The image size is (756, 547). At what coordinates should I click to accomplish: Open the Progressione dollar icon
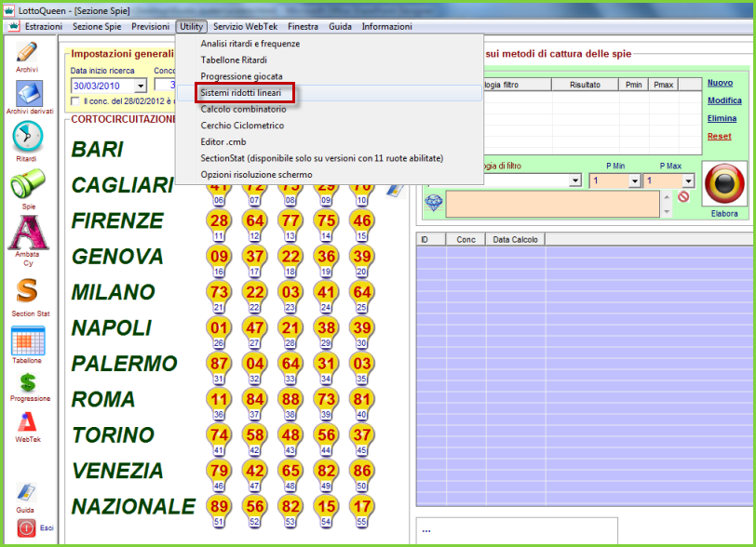[28, 382]
